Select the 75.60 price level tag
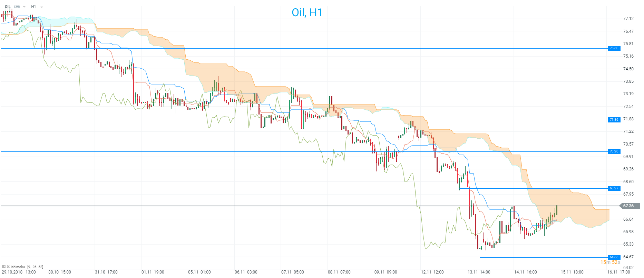 (x=614, y=48)
